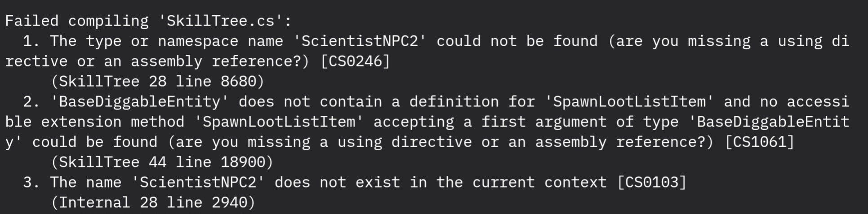Screen dimensions: 868x214
Task: Click the phrase 'could not be found' in error 1
Action: (516, 41)
